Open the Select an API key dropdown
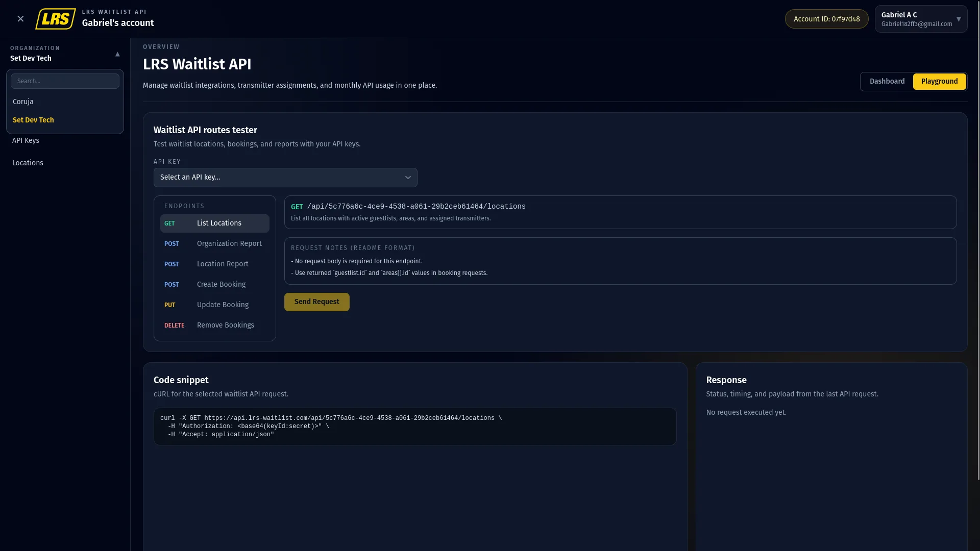 pyautogui.click(x=285, y=178)
